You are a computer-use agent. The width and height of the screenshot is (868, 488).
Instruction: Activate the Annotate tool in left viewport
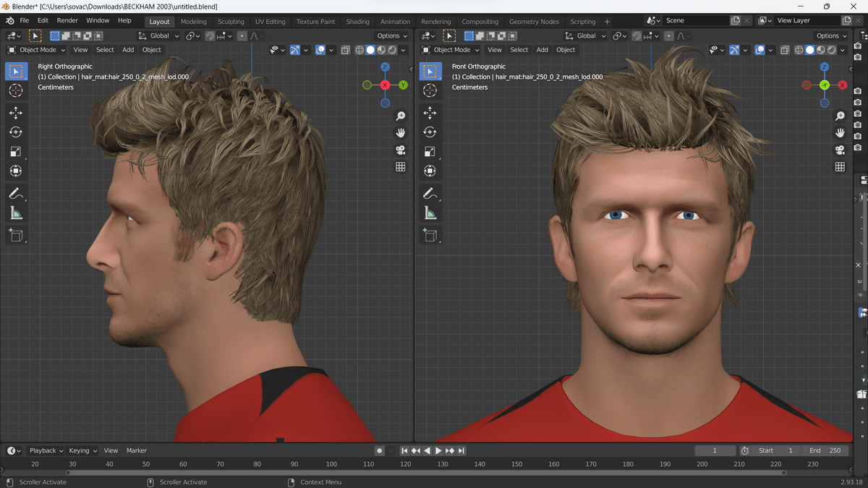pos(16,194)
